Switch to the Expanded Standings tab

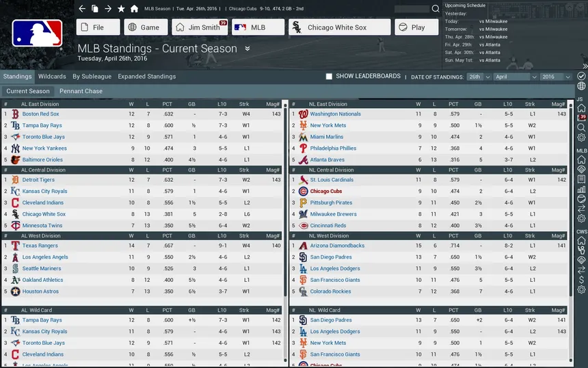146,77
